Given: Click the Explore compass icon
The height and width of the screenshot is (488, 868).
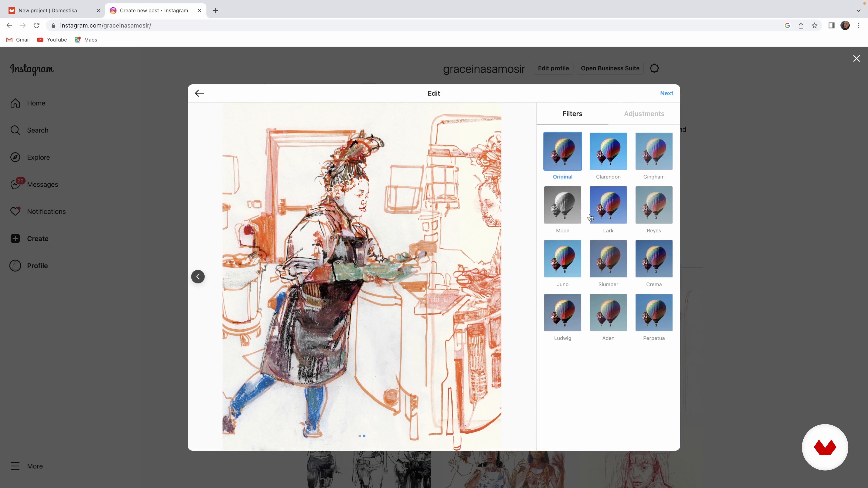Looking at the screenshot, I should [15, 157].
